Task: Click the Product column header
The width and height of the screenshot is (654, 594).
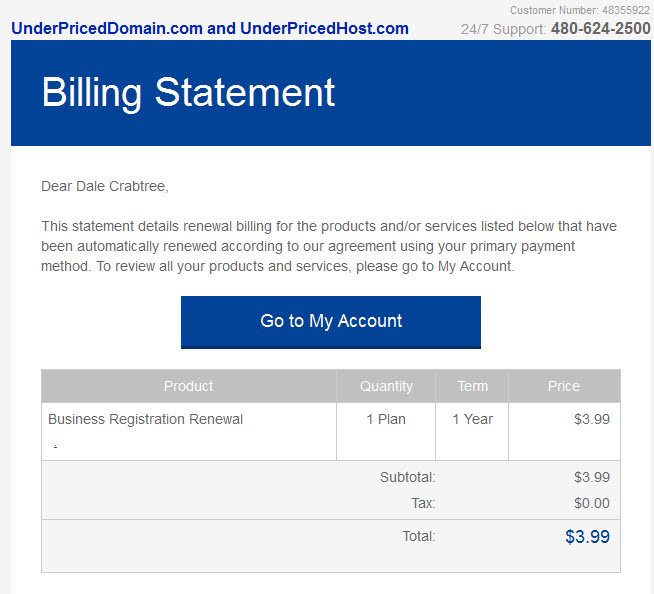Action: (x=189, y=386)
